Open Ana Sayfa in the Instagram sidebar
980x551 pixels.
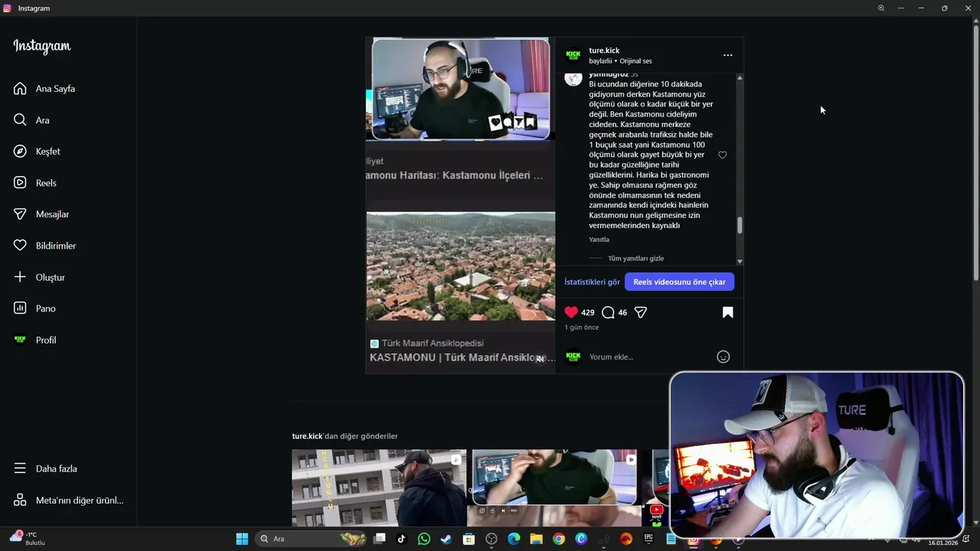pyautogui.click(x=44, y=89)
